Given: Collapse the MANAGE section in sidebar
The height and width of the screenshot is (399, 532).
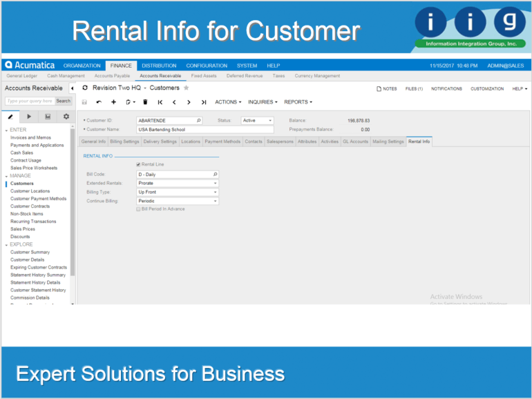Looking at the screenshot, I should (x=6, y=176).
